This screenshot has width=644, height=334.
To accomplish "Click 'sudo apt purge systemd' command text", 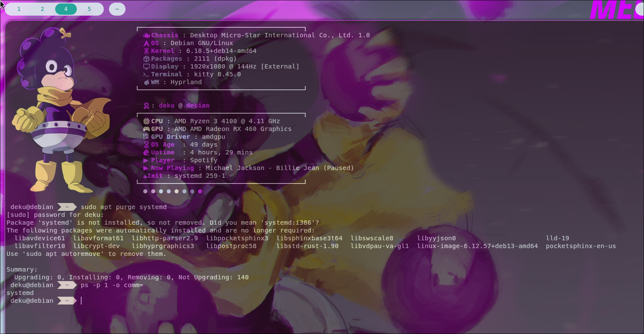I will pos(124,207).
